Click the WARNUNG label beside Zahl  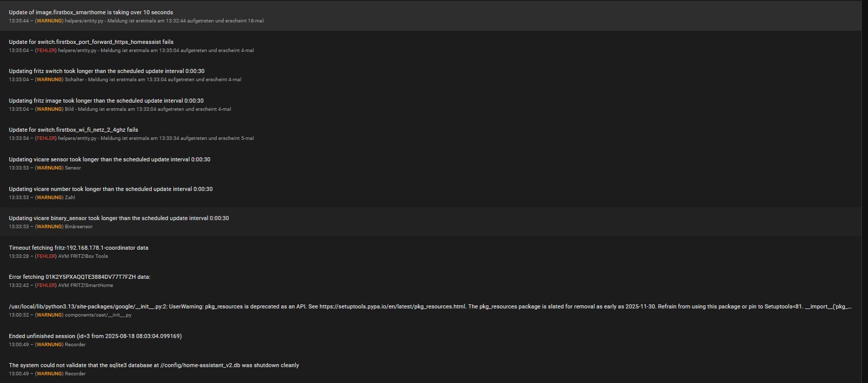point(49,198)
